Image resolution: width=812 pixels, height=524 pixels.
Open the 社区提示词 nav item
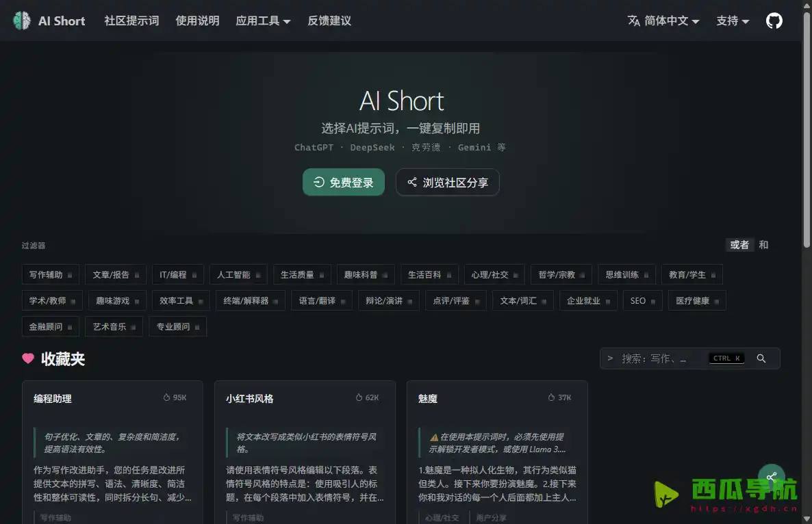coord(131,21)
